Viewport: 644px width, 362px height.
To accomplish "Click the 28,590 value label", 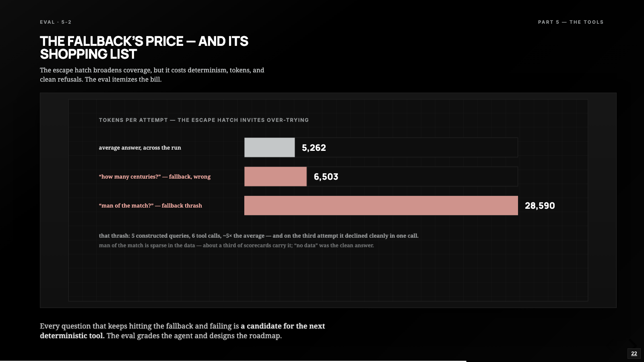I will pos(540,206).
